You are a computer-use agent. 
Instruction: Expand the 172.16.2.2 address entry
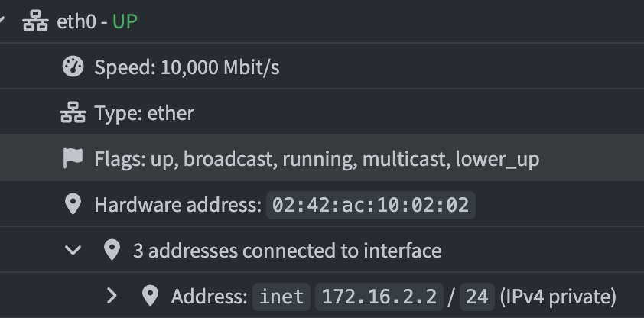(x=112, y=296)
